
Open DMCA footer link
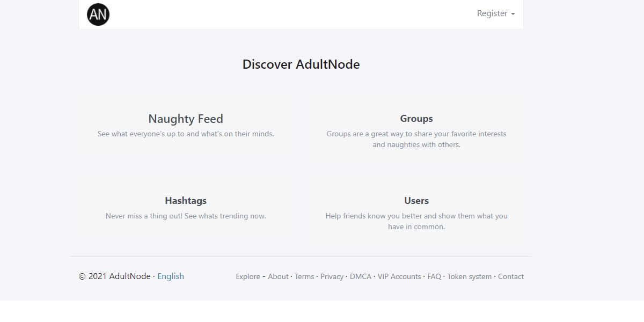[361, 277]
